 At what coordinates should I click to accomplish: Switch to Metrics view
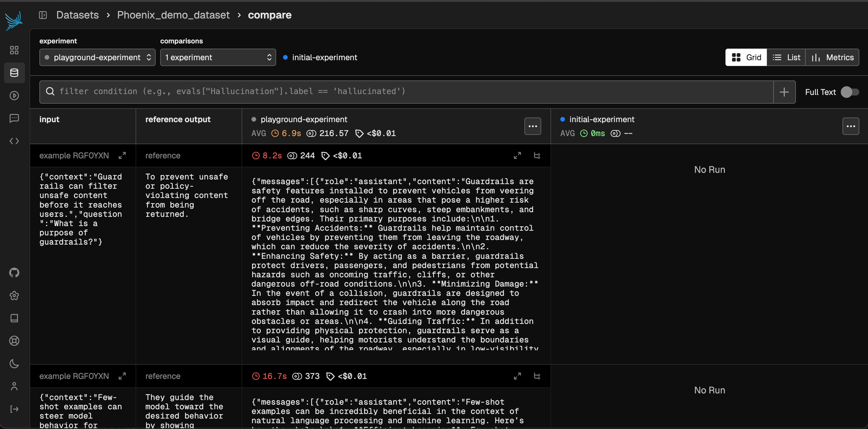pos(832,57)
